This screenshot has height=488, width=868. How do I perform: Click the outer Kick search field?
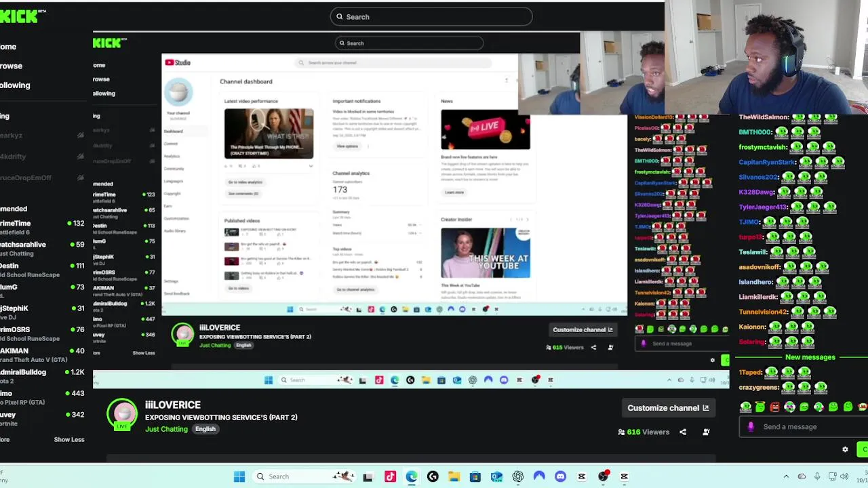[431, 17]
